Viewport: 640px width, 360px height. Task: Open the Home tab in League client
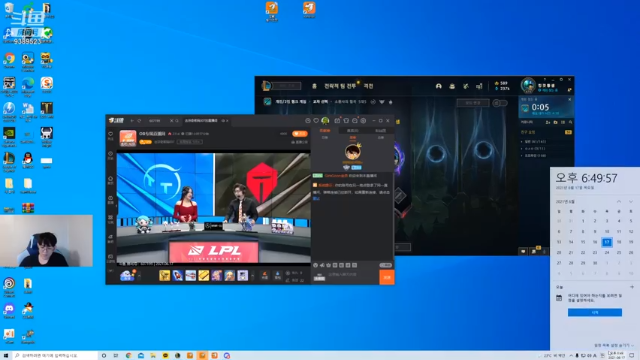click(x=314, y=86)
